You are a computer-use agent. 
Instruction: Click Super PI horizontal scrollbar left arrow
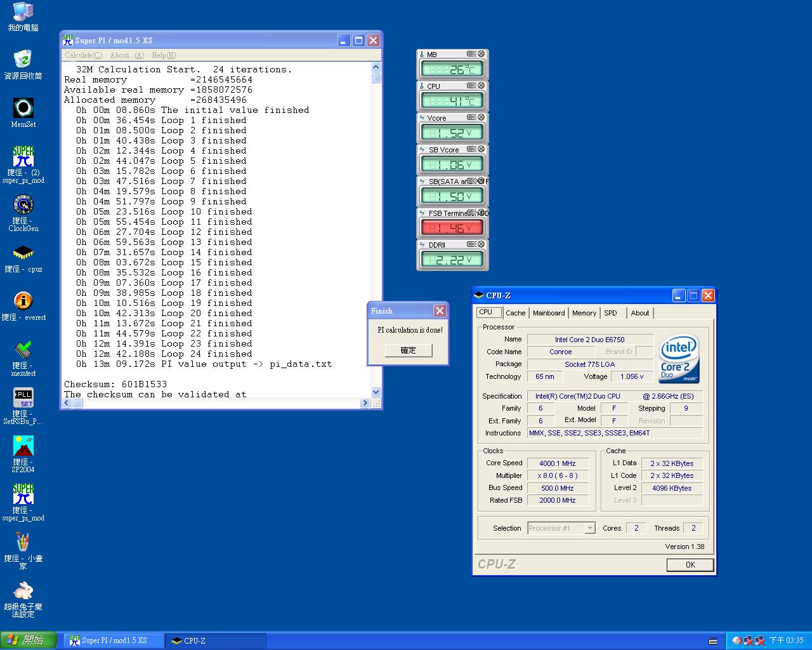pos(67,403)
